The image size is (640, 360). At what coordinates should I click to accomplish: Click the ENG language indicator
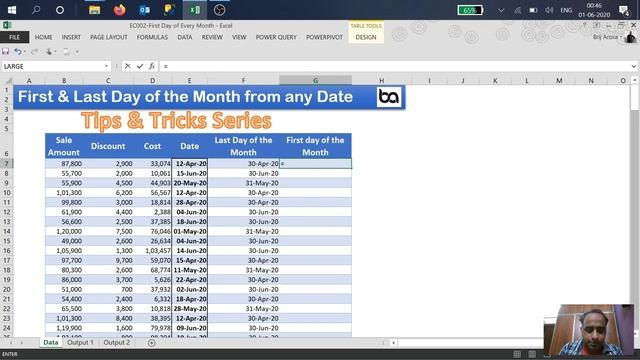(x=566, y=10)
